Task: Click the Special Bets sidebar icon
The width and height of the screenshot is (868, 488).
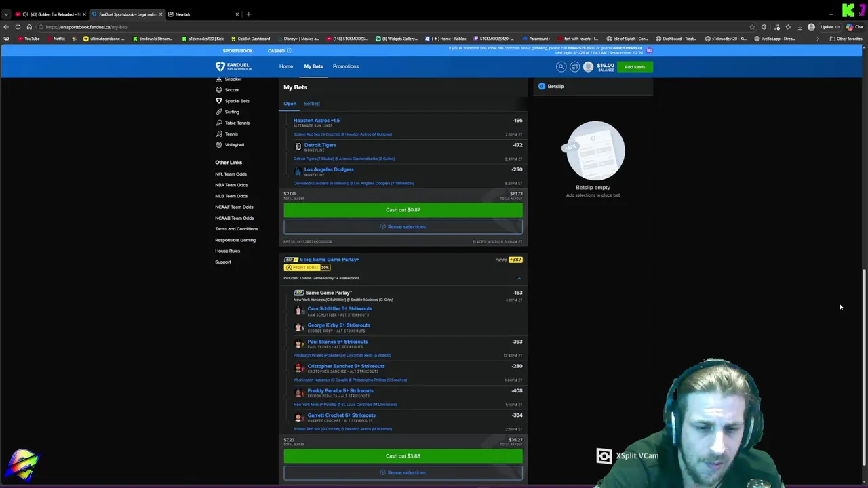Action: (218, 100)
